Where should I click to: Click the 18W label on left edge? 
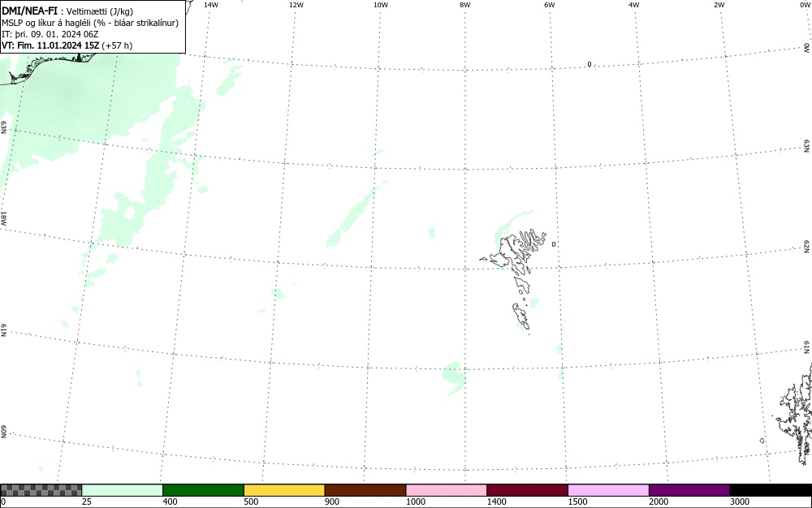[3, 217]
